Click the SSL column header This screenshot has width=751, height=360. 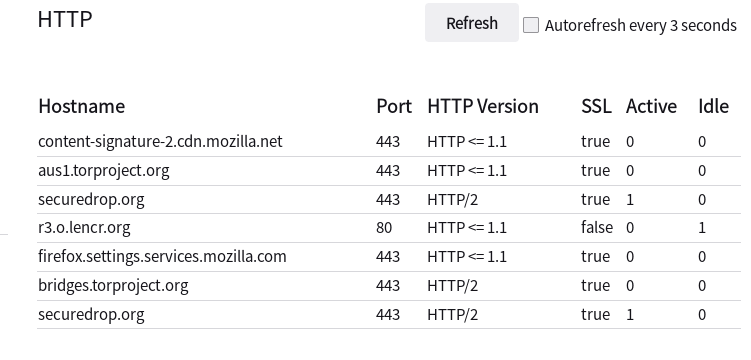click(x=596, y=106)
